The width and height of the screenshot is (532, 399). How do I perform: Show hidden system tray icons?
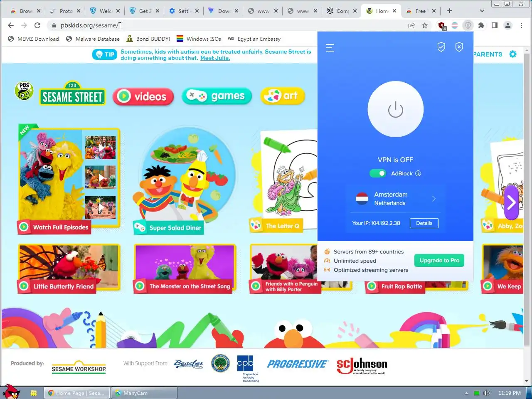466,393
